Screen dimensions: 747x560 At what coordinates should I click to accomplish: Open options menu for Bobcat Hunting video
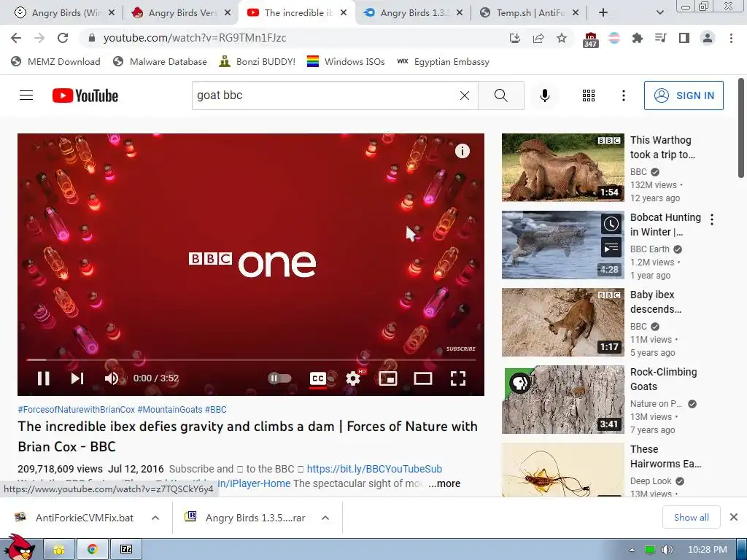[x=712, y=219]
